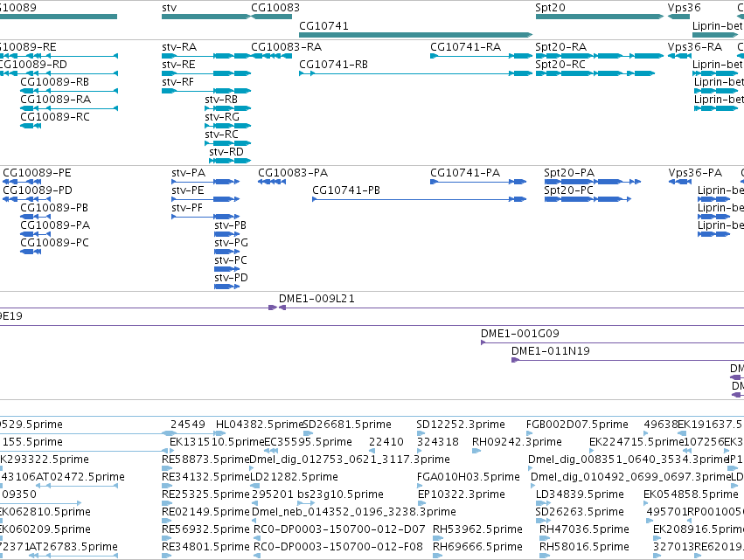
Task: Click EST LD34839.5prime
Action: pyautogui.click(x=580, y=494)
